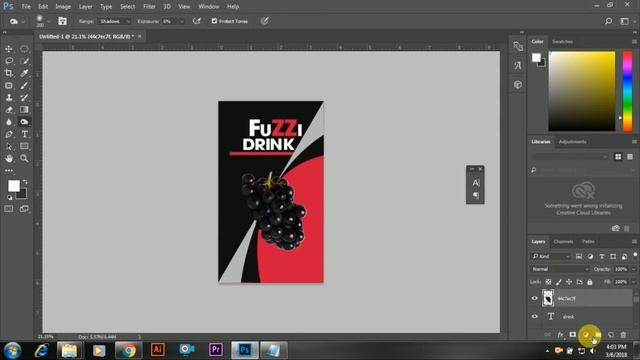Select the Pen tool
The height and width of the screenshot is (360, 640).
(9, 134)
